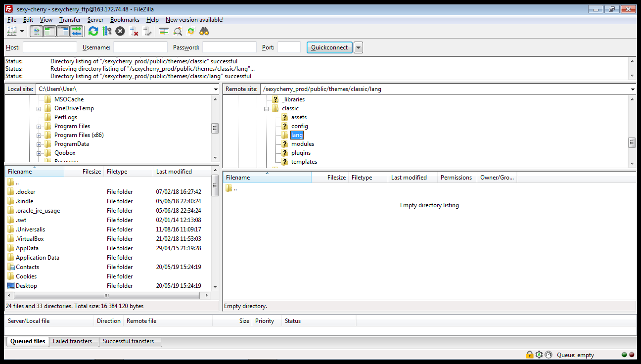641x364 pixels.
Task: Toggle processing of the transfer queue
Action: tap(107, 31)
